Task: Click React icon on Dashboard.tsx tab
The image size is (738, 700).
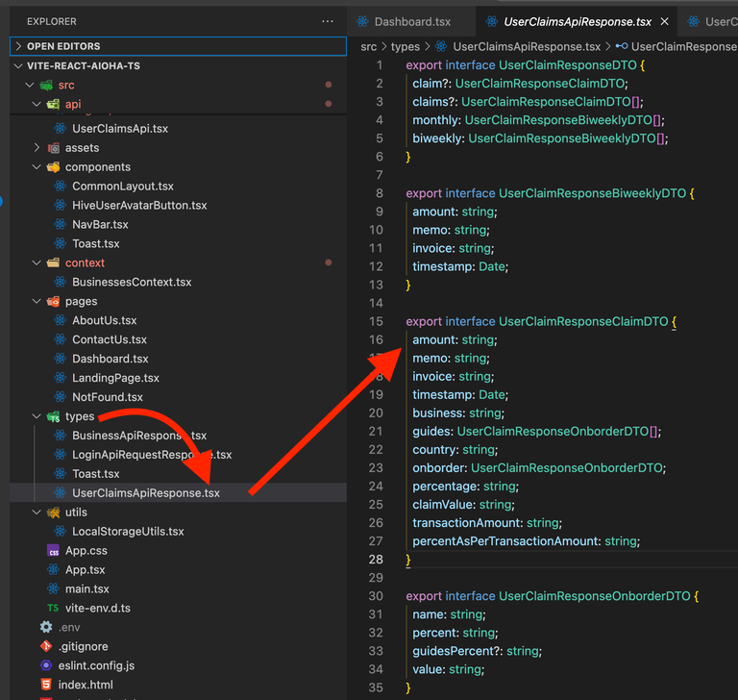Action: pyautogui.click(x=362, y=21)
